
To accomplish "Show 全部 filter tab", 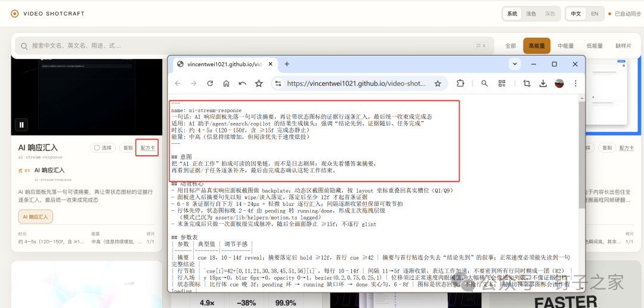I will (x=510, y=45).
